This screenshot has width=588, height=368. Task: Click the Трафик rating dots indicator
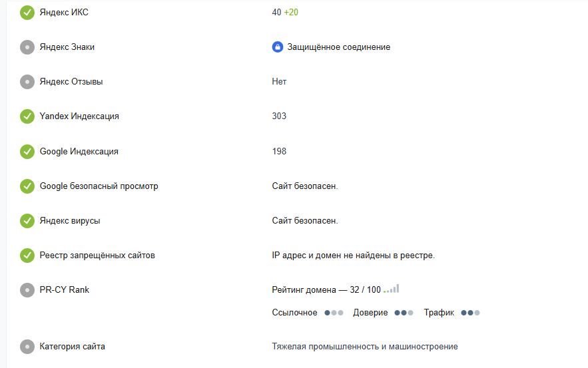[x=470, y=313]
